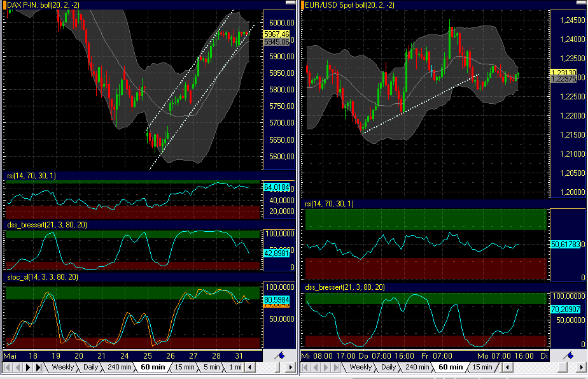Click 'Fr 07:00' on EUR/USD time axis
The height and width of the screenshot is (379, 588).
click(437, 355)
